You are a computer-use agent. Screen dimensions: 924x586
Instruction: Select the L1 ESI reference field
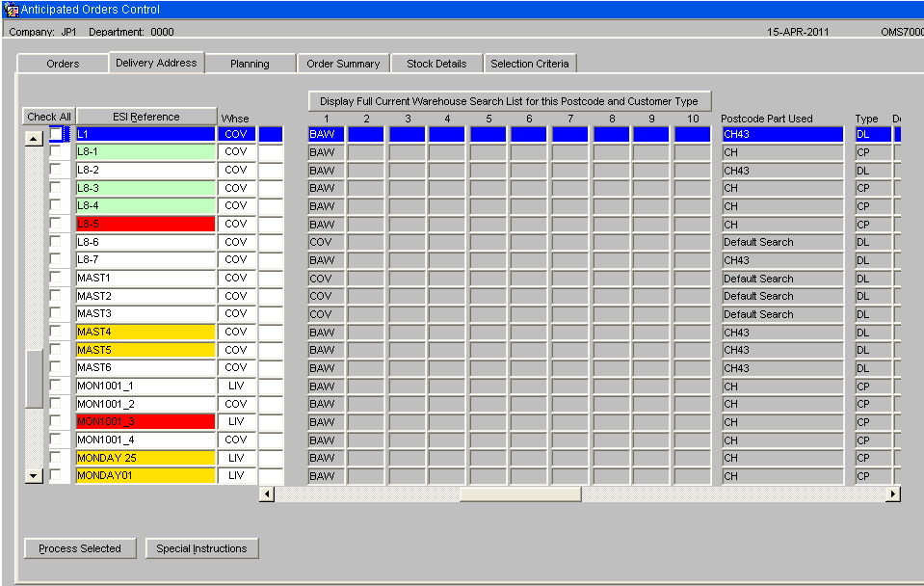click(145, 134)
